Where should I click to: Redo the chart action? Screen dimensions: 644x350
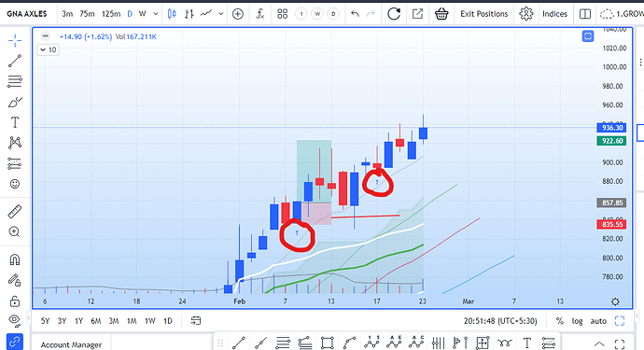click(x=371, y=14)
